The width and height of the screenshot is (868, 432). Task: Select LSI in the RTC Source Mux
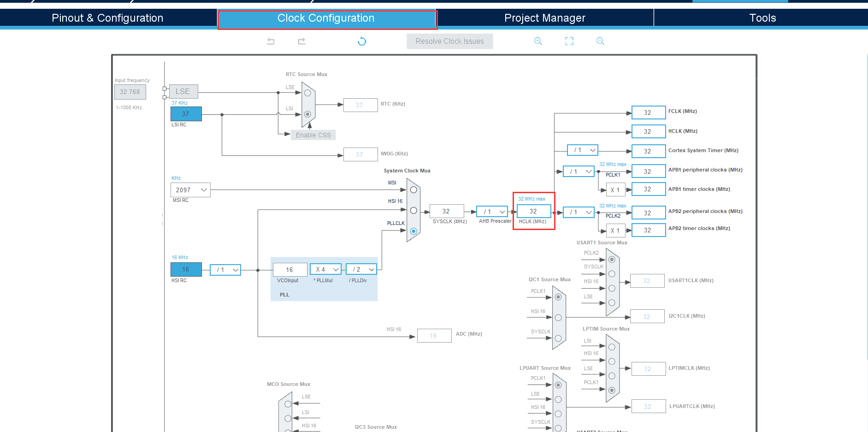coord(307,114)
